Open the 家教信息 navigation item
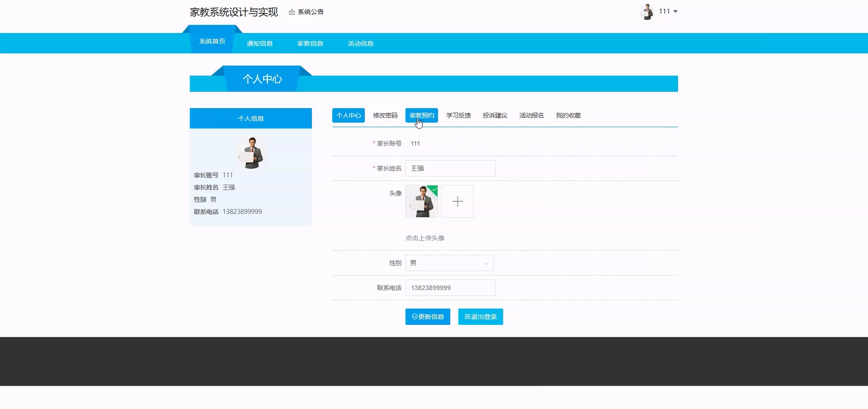 pyautogui.click(x=310, y=44)
